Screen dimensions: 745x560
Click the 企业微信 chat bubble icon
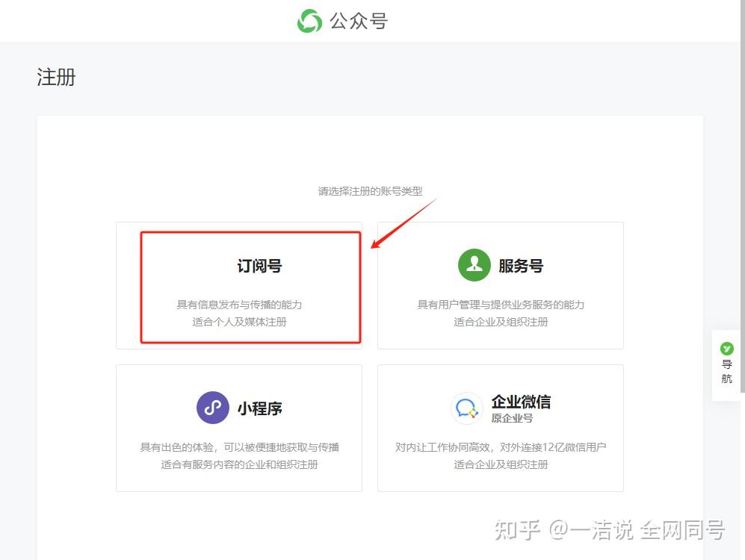click(466, 408)
